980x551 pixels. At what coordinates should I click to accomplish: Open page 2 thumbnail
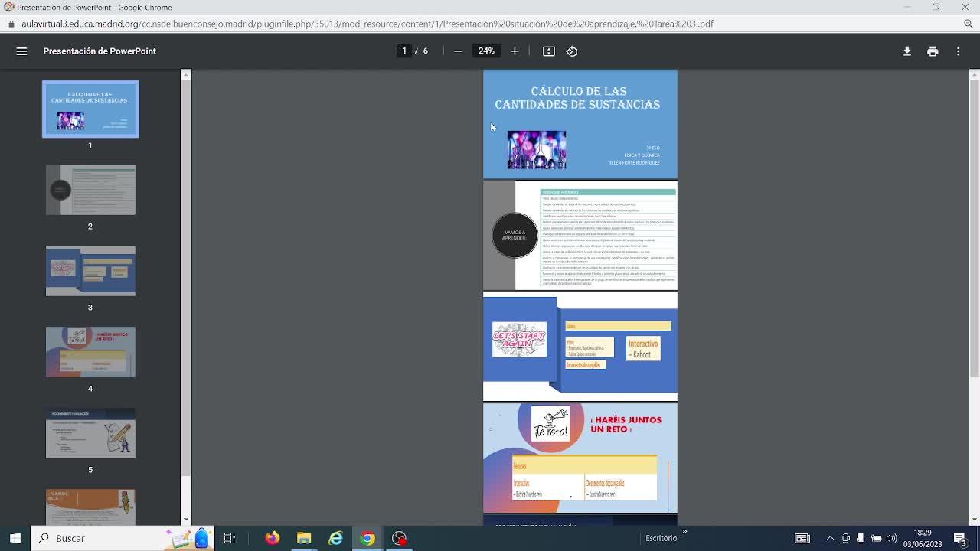pyautogui.click(x=90, y=190)
